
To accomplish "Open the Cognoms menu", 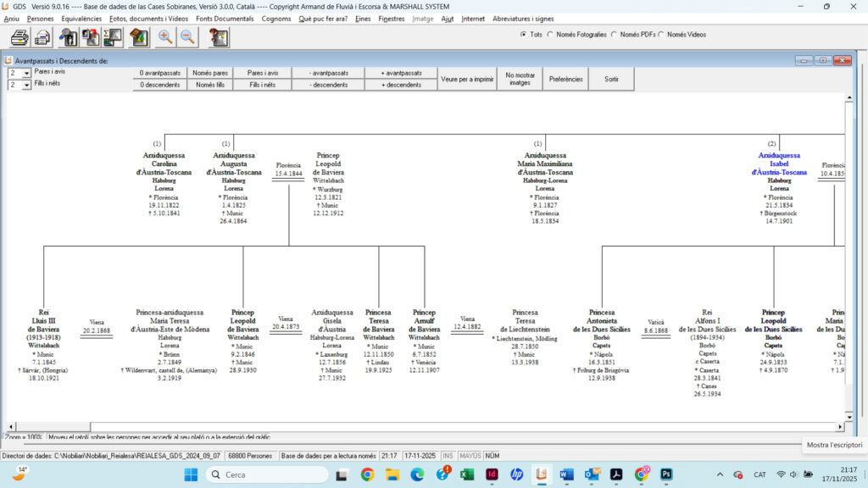I will pyautogui.click(x=276, y=19).
